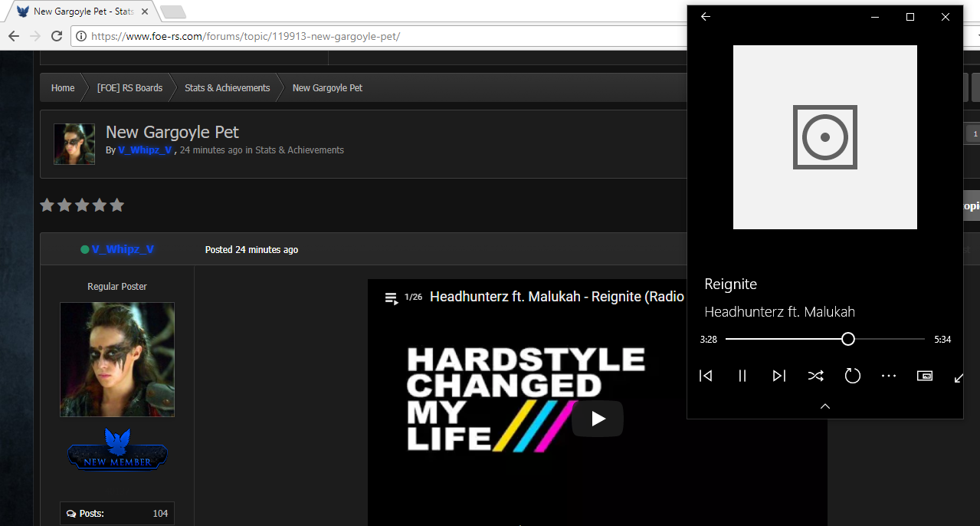The image size is (980, 526).
Task: Go to Home breadcrumb
Action: click(x=63, y=88)
